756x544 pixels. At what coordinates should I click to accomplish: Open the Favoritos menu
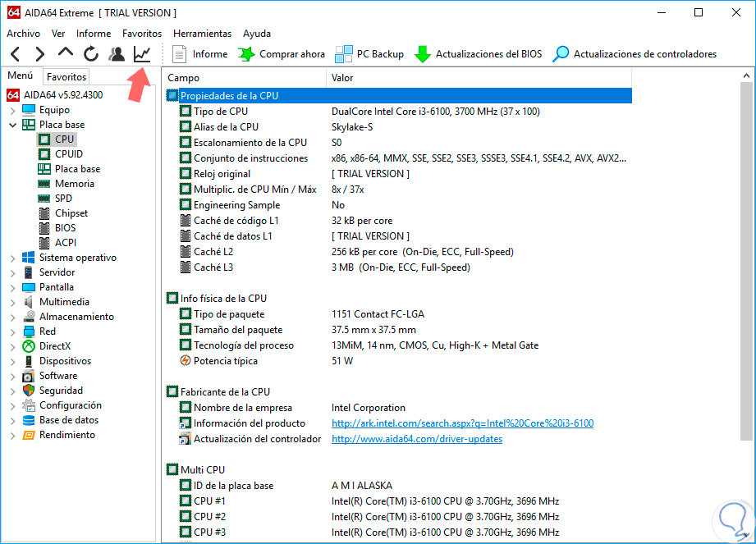tap(142, 34)
